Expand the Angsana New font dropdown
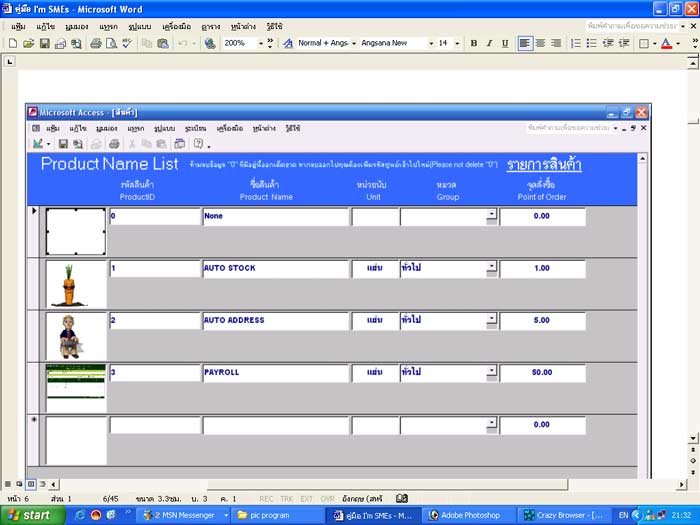 point(431,44)
